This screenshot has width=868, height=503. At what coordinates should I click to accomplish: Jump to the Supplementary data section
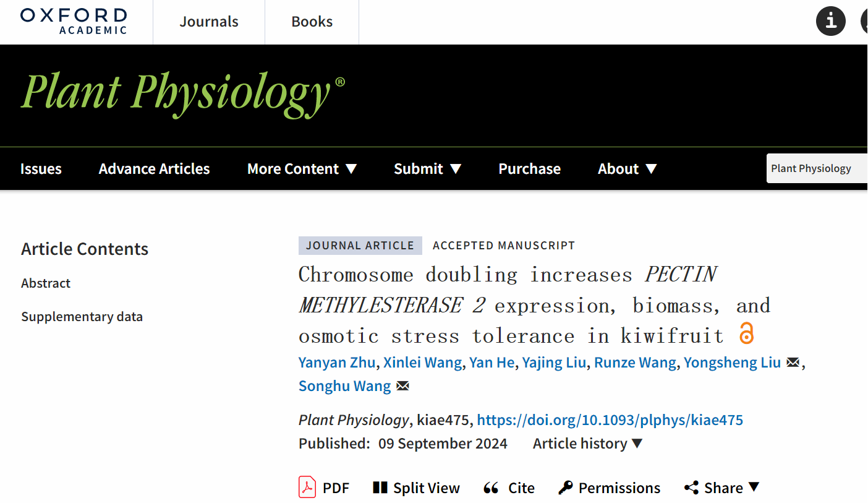82,317
